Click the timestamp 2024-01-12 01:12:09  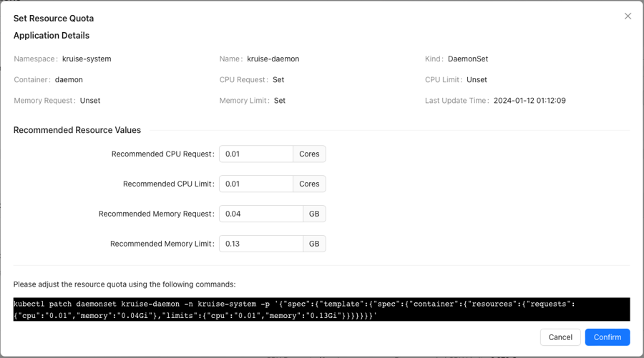(530, 101)
